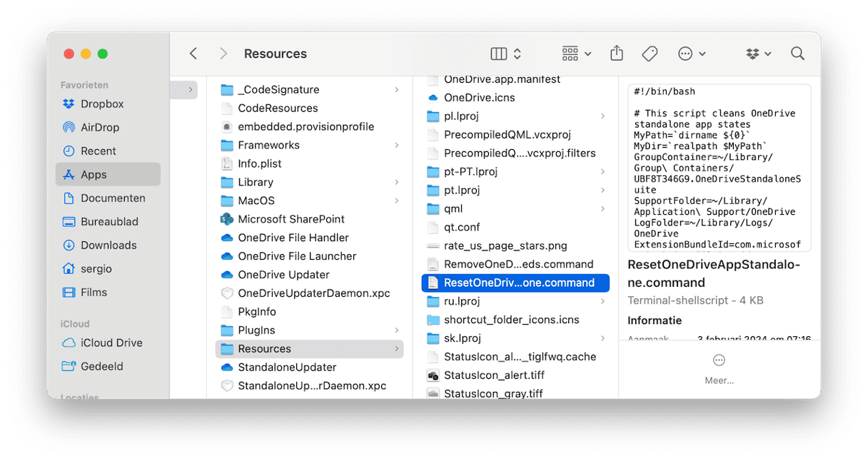Click the ResetOneDriv...one.command script icon
Viewport: 868px width, 461px height.
[433, 283]
